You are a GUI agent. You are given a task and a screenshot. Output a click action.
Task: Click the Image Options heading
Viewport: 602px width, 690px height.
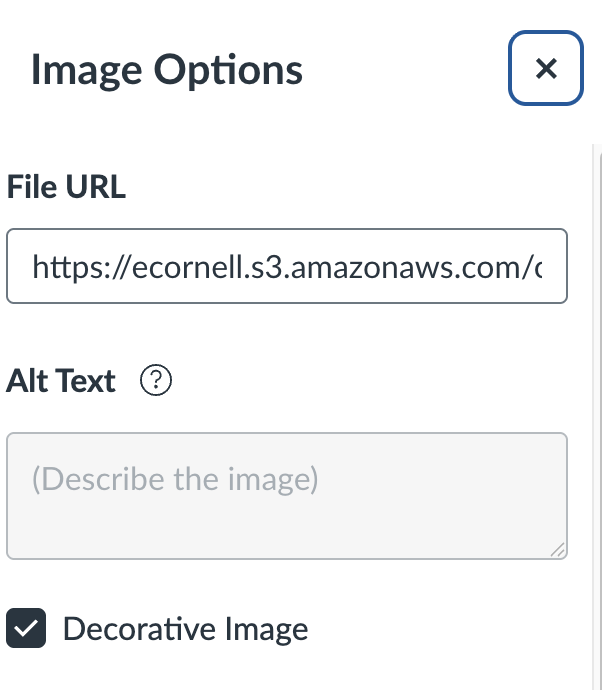click(x=167, y=70)
